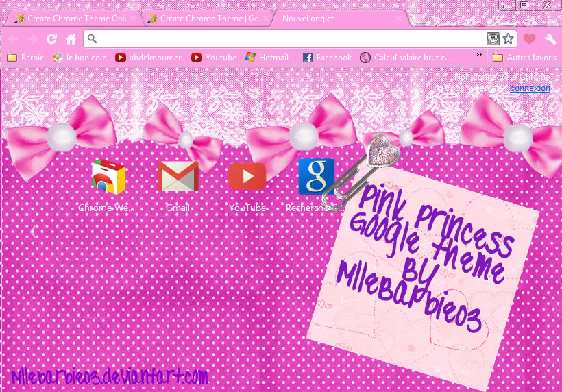Close the Nouvel onglet tab
562x392 pixels.
(399, 19)
